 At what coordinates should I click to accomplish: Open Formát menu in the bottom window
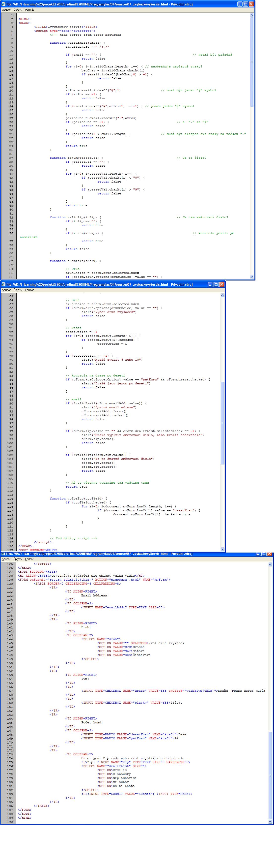(x=29, y=559)
